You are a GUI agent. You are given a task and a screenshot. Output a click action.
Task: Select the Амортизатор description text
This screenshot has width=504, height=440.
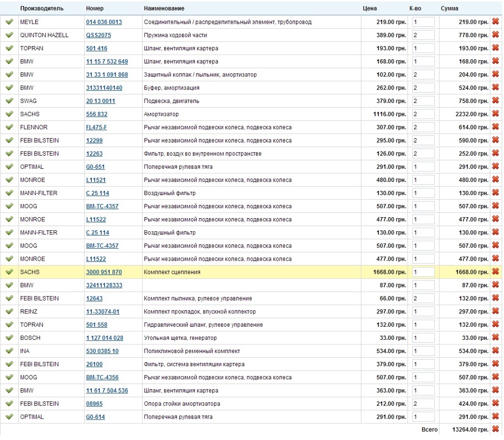click(x=161, y=114)
